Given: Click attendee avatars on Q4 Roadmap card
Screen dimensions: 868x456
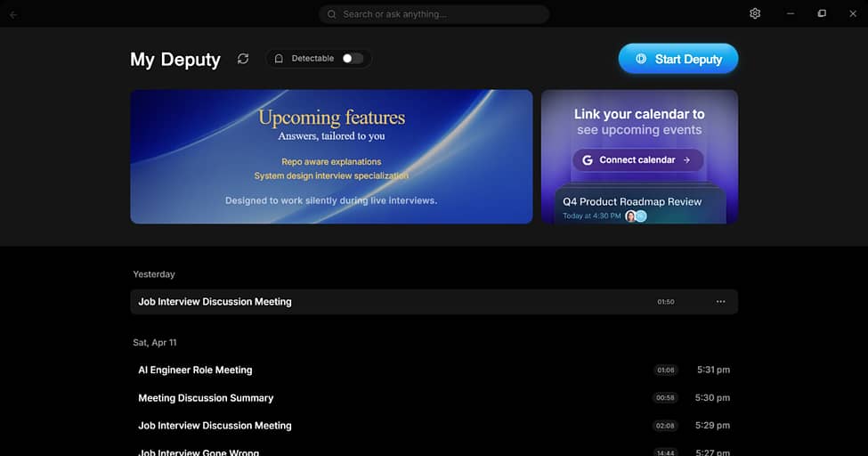Looking at the screenshot, I should point(636,216).
